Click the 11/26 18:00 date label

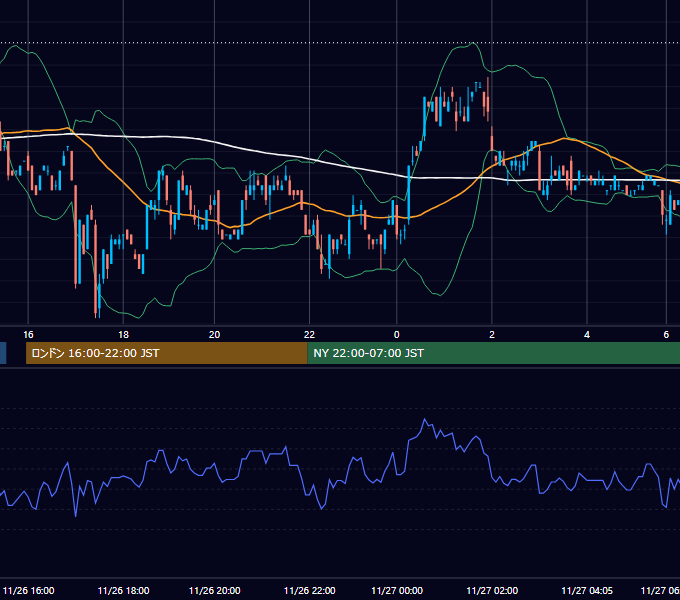point(124,590)
